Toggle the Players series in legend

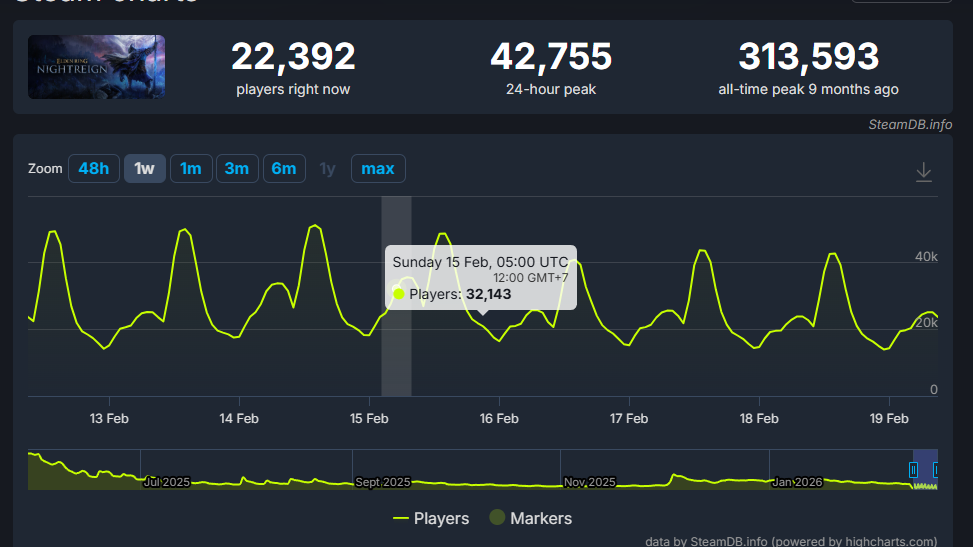pos(431,518)
